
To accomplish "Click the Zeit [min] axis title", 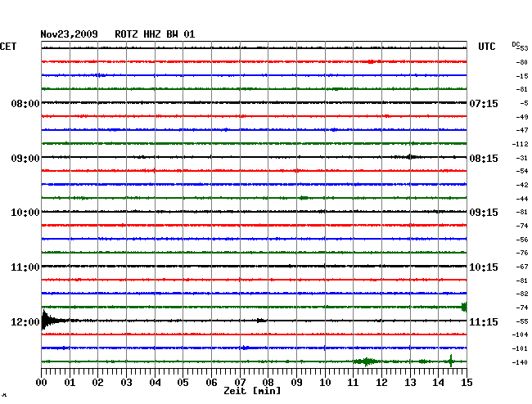I will pos(252,391).
